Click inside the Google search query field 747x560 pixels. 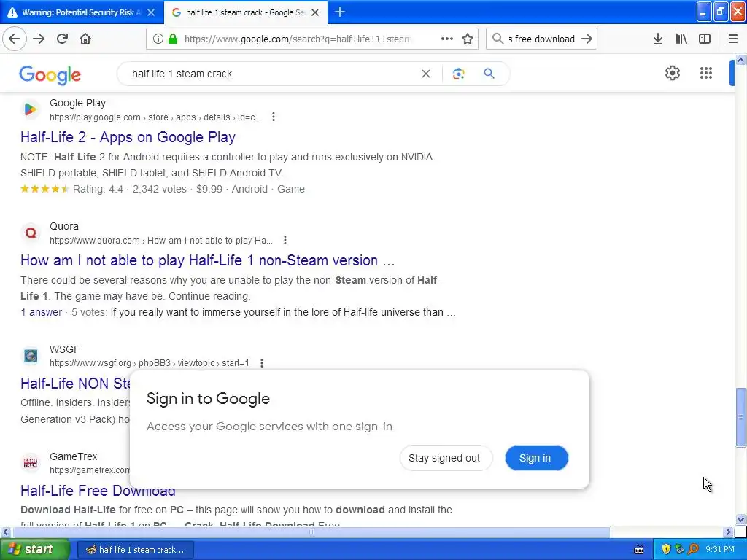[x=271, y=74]
